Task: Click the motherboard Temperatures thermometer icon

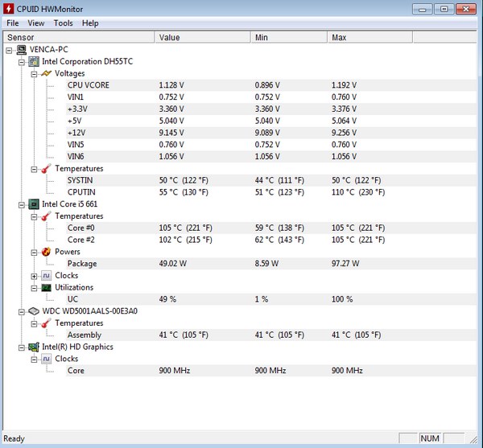Action: coord(46,169)
